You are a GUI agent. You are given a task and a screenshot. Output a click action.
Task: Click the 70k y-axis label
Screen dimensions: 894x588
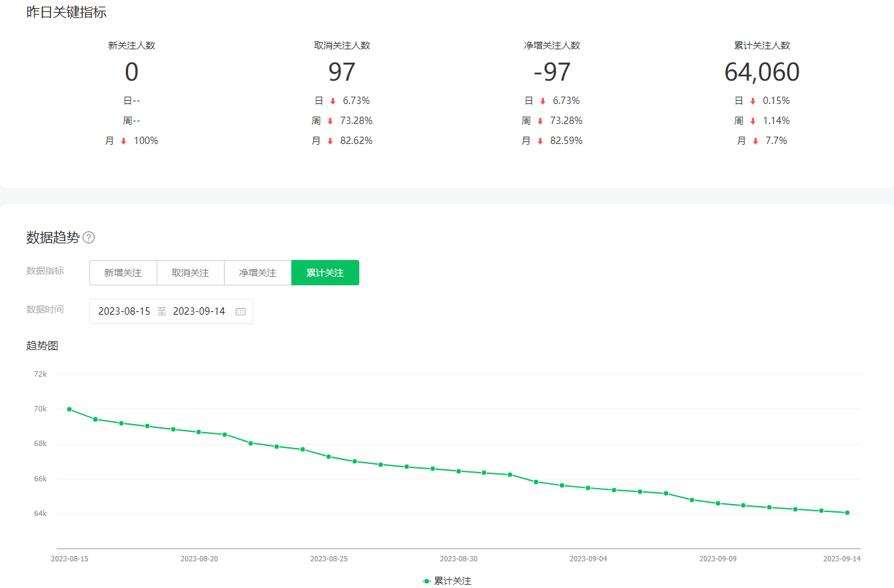tap(40, 409)
